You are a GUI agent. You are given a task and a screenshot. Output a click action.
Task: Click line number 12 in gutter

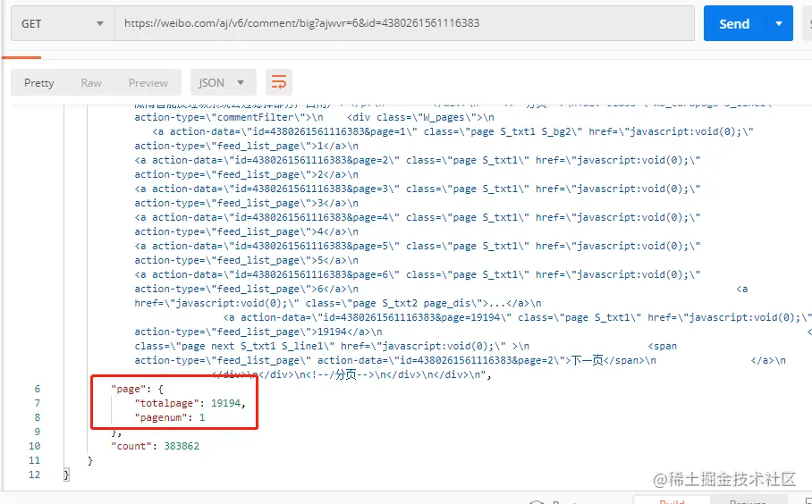click(34, 475)
